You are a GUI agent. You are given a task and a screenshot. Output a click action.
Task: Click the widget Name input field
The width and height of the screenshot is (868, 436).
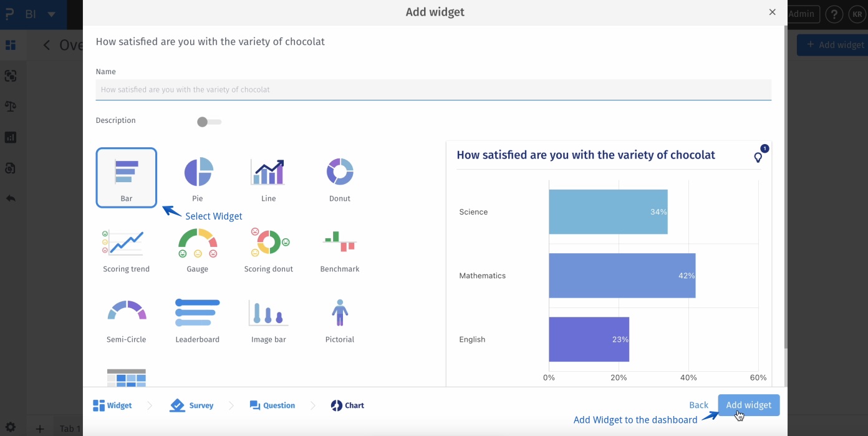click(x=433, y=89)
